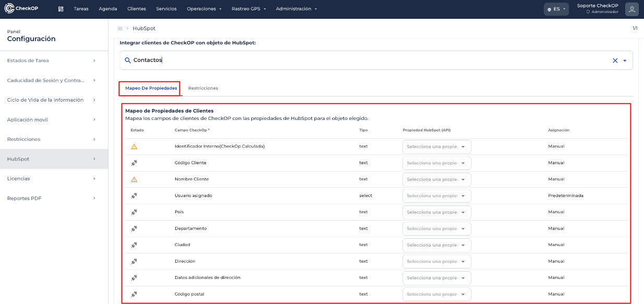Open Clientes in the top navigation

click(137, 9)
